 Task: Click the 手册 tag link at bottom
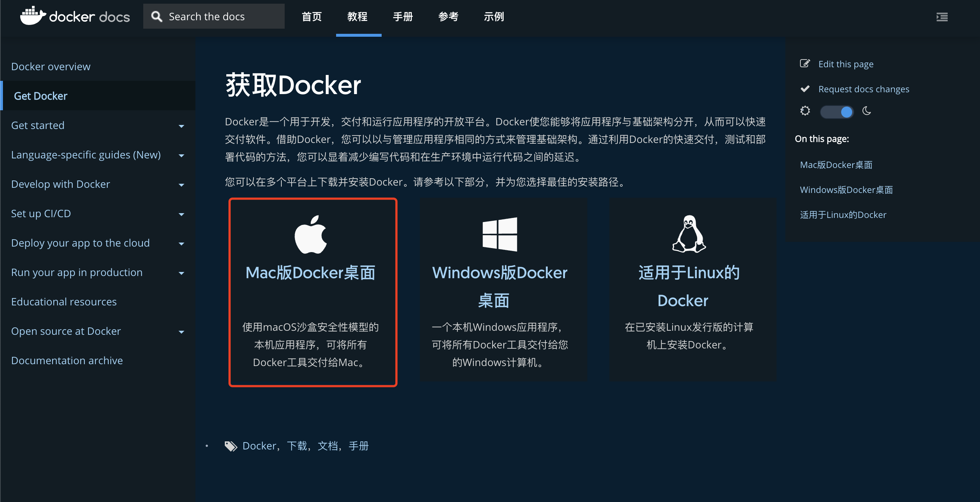359,446
